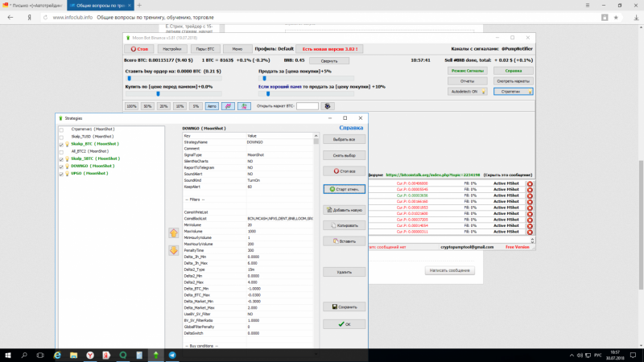The width and height of the screenshot is (644, 362).
Task: Show hidden system tray icons
Action: 572,356
